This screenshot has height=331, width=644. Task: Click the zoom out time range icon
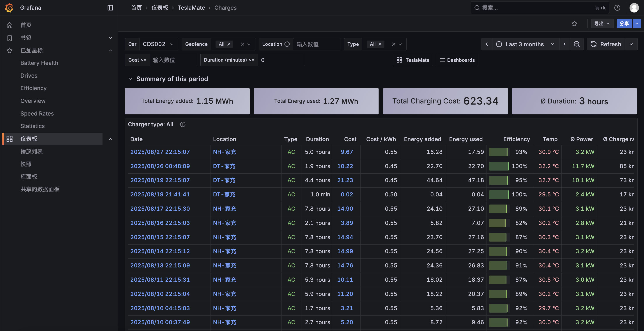click(x=577, y=44)
